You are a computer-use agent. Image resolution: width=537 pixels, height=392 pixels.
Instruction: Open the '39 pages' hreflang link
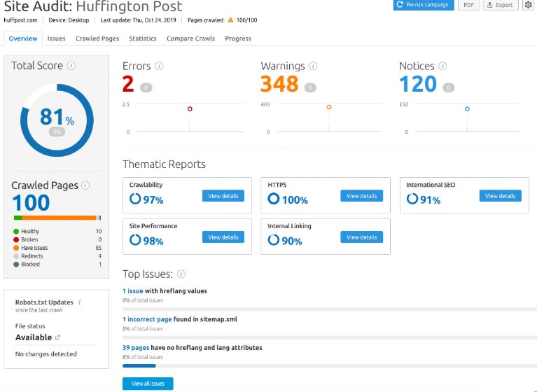[x=136, y=347]
